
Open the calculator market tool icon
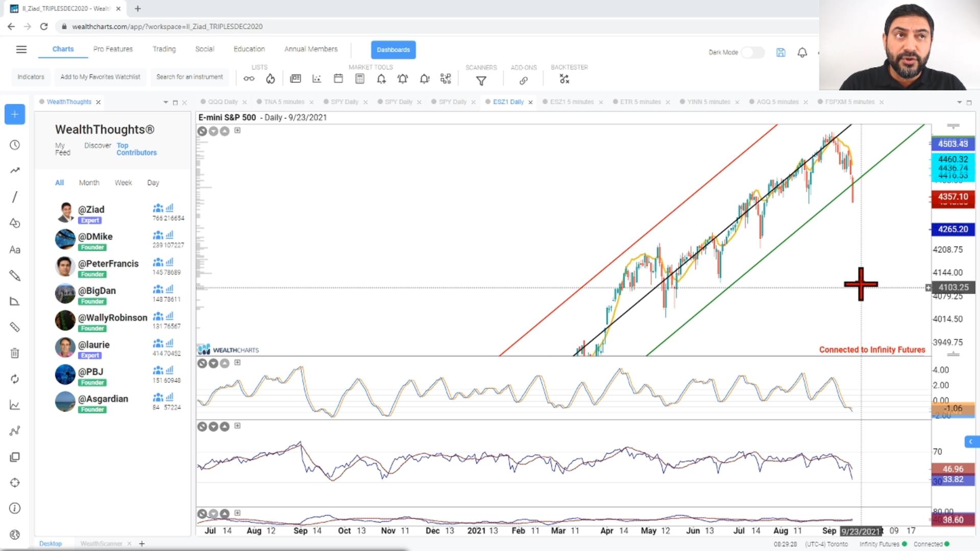click(x=360, y=79)
